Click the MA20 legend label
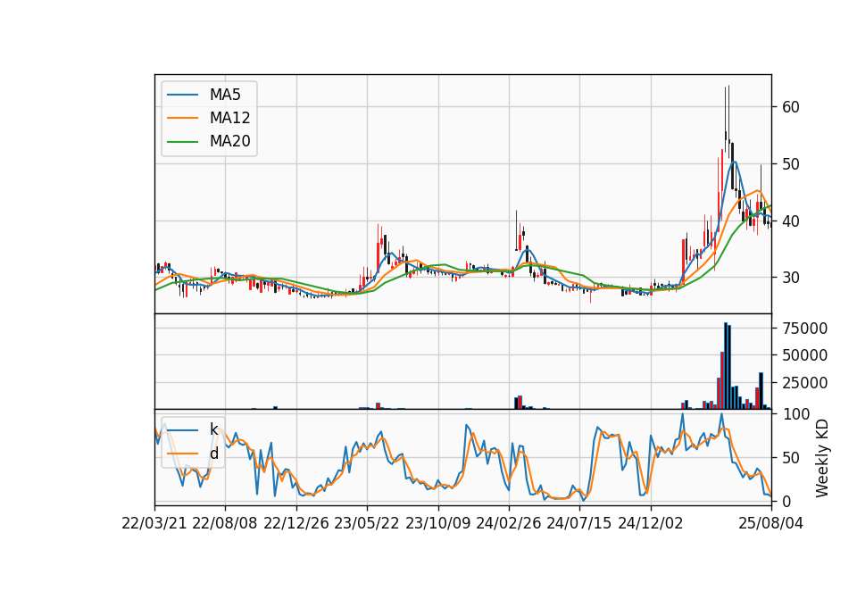Image resolution: width=857 pixels, height=616 pixels. click(x=229, y=141)
